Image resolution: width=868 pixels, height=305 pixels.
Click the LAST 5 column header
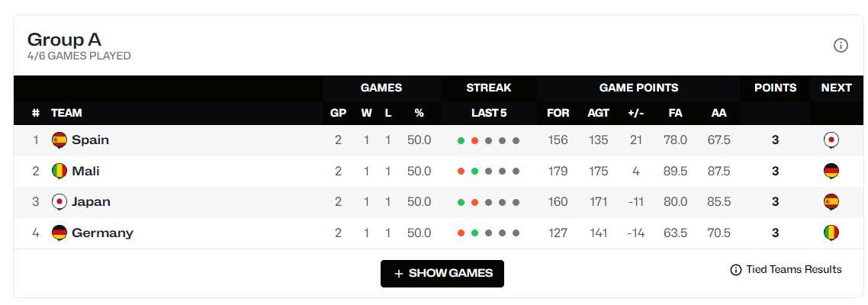tap(489, 113)
